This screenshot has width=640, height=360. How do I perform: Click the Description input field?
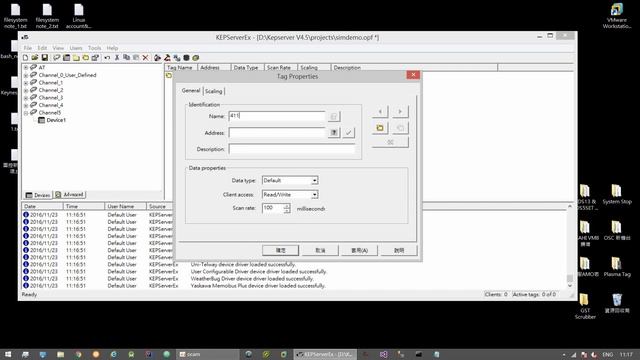[291, 149]
